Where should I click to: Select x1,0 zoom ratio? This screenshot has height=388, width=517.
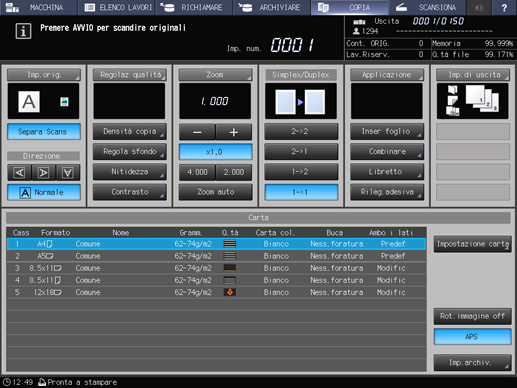pos(215,152)
